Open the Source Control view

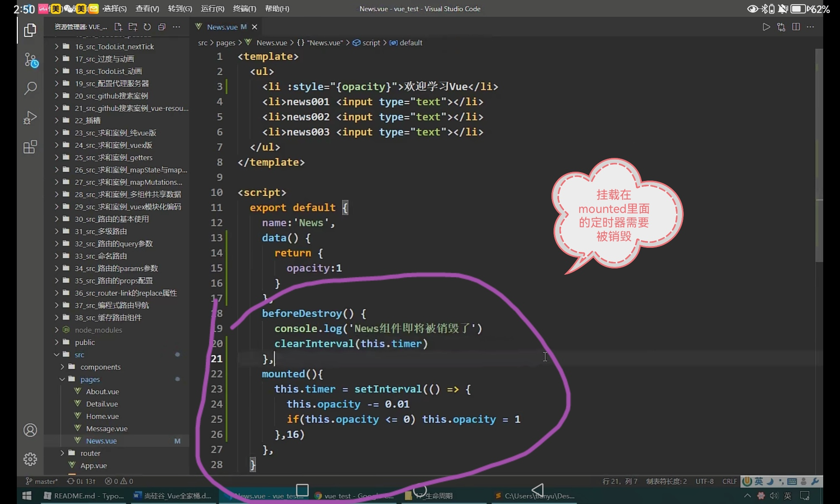(31, 60)
